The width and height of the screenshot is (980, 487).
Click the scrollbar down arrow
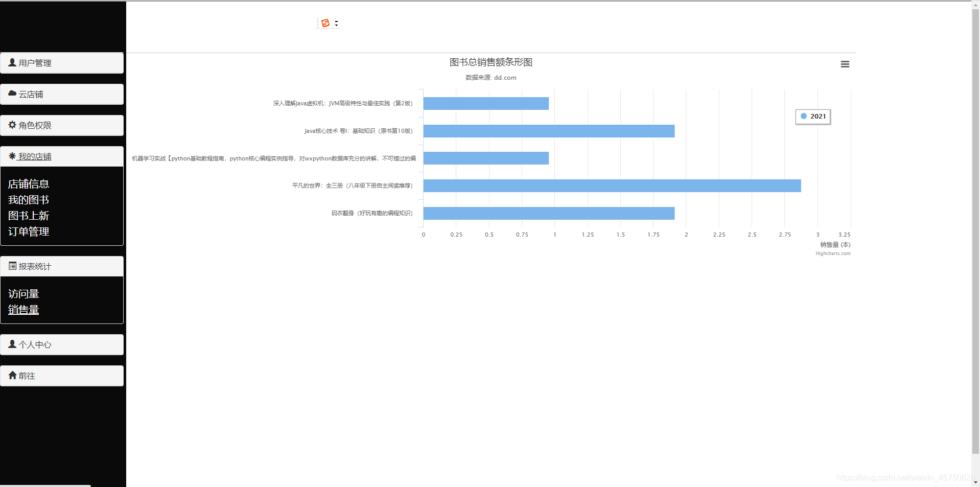974,482
